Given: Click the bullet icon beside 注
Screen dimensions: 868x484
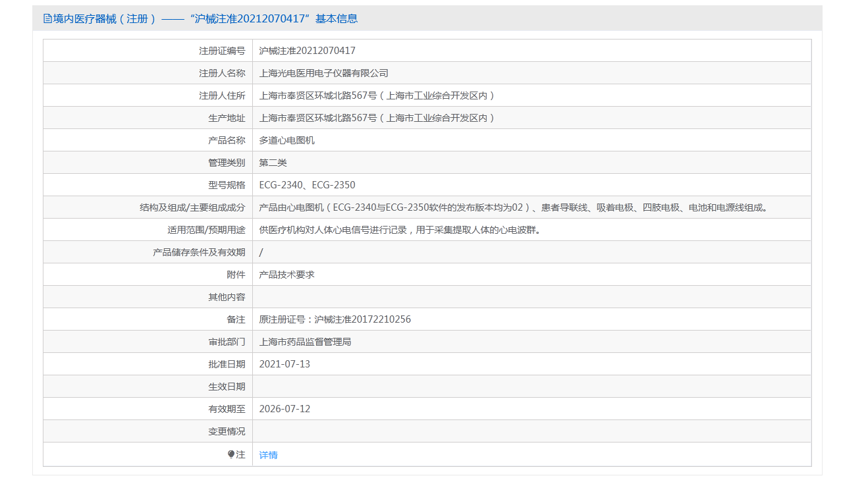Looking at the screenshot, I should point(231,454).
